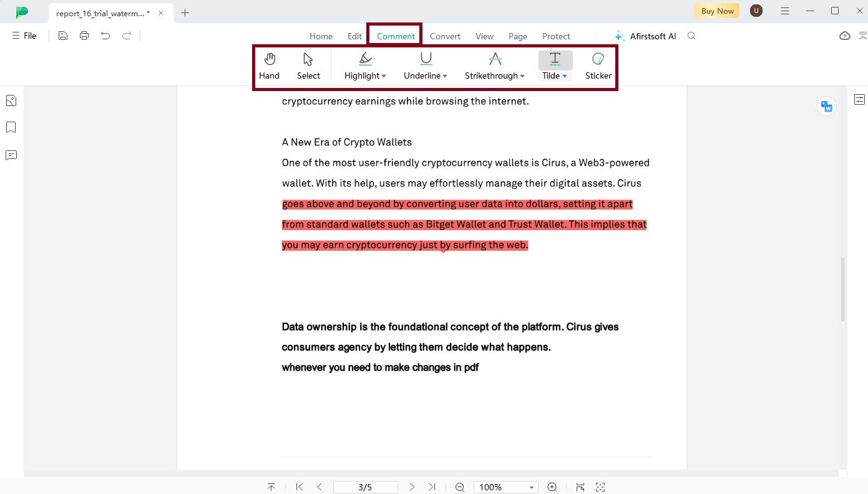Add a new document tab
The image size is (868, 494).
tap(185, 12)
